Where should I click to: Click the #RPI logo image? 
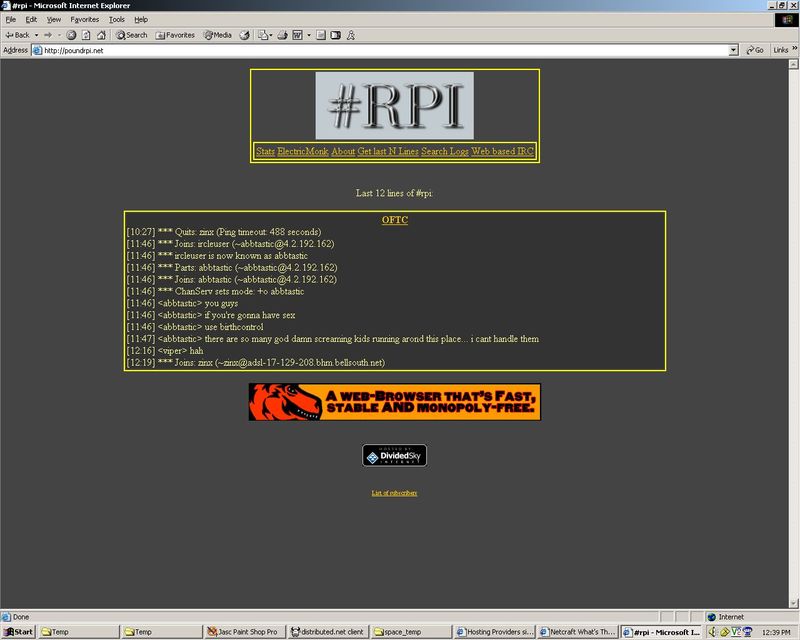394,105
